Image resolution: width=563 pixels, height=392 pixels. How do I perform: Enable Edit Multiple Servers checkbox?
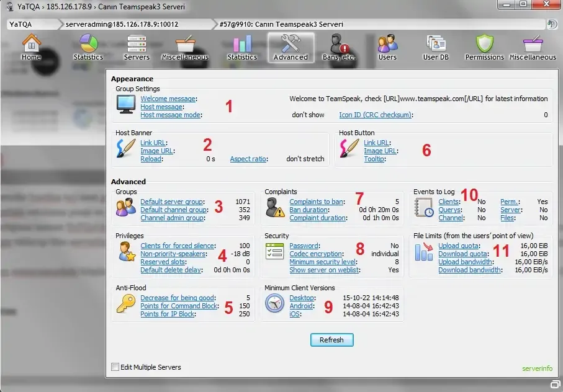pos(115,367)
